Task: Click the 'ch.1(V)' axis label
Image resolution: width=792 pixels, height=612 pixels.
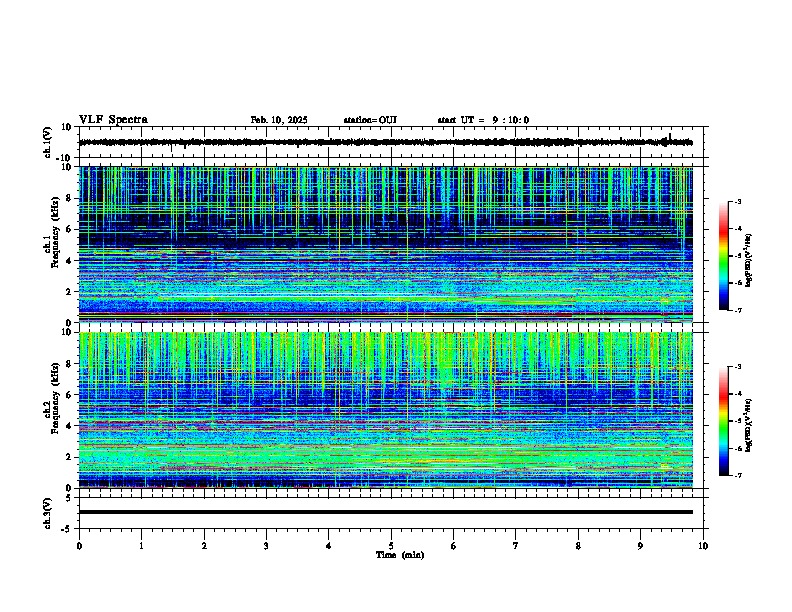Action: click(x=47, y=142)
